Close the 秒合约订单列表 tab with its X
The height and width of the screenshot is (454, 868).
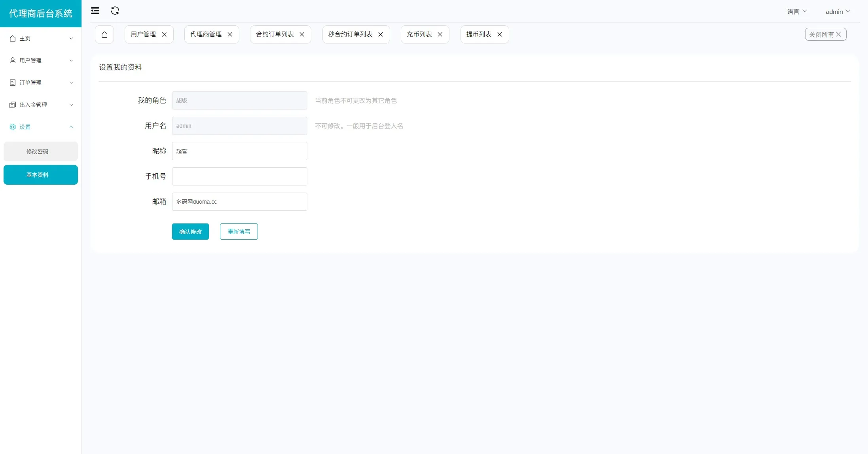[381, 34]
